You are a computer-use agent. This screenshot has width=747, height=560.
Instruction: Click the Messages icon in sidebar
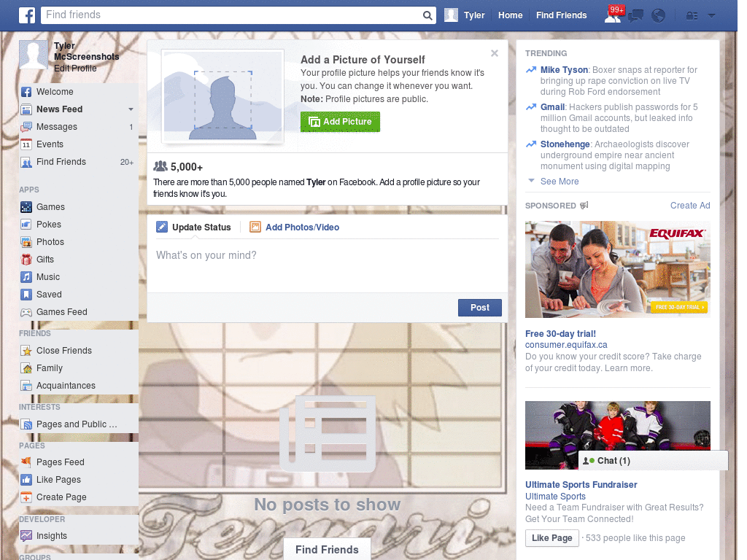(x=26, y=127)
